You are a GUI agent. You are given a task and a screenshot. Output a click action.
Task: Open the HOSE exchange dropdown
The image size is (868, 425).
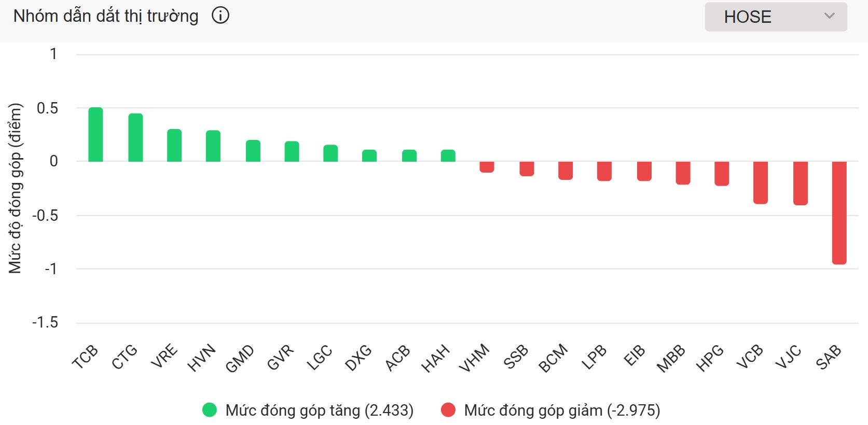(775, 17)
